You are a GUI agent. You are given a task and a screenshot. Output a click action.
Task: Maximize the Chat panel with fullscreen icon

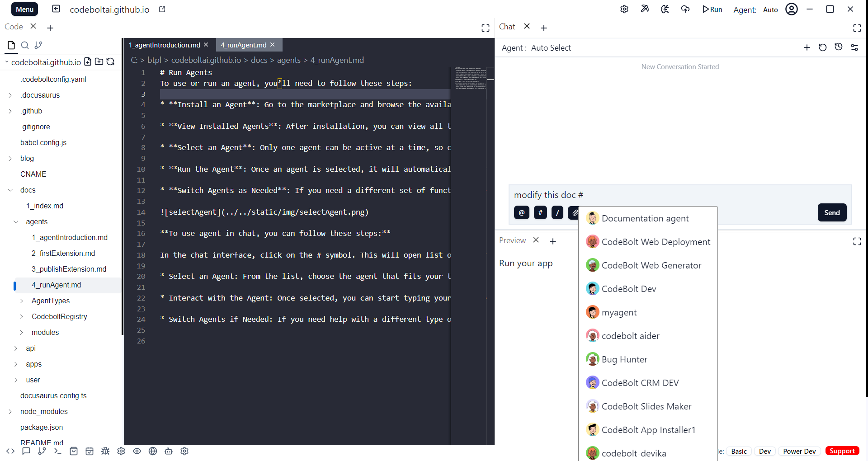coord(857,28)
